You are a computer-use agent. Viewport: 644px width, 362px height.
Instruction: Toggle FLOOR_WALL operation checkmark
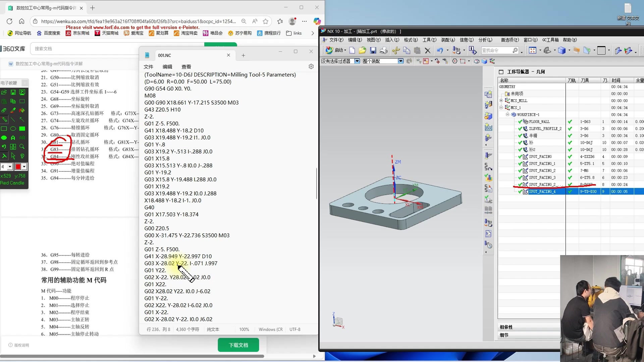520,122
